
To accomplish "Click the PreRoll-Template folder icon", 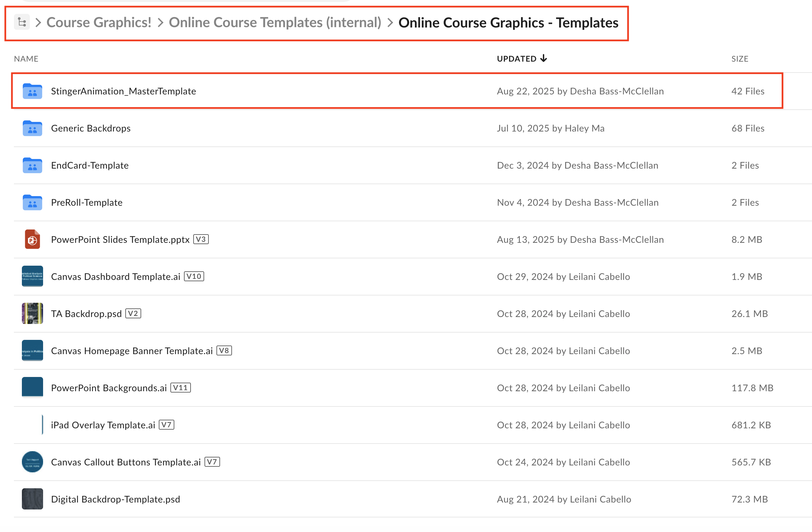I will 32,203.
